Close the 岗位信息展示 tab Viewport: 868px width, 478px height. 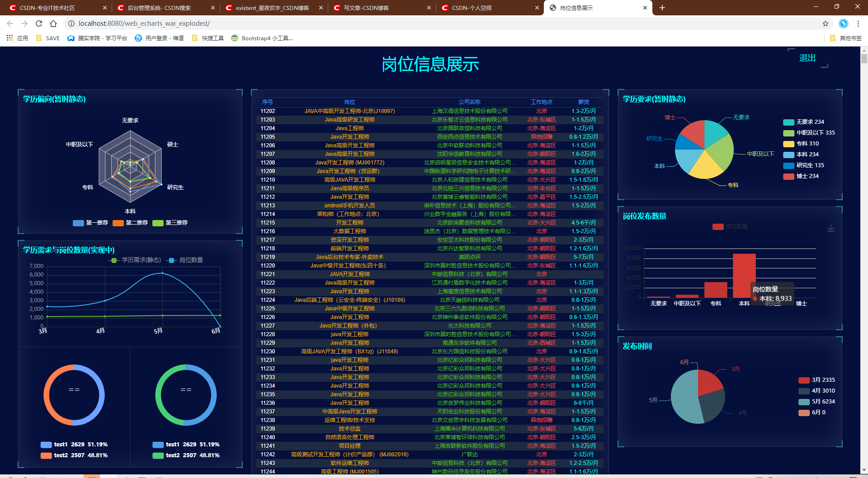click(x=645, y=8)
